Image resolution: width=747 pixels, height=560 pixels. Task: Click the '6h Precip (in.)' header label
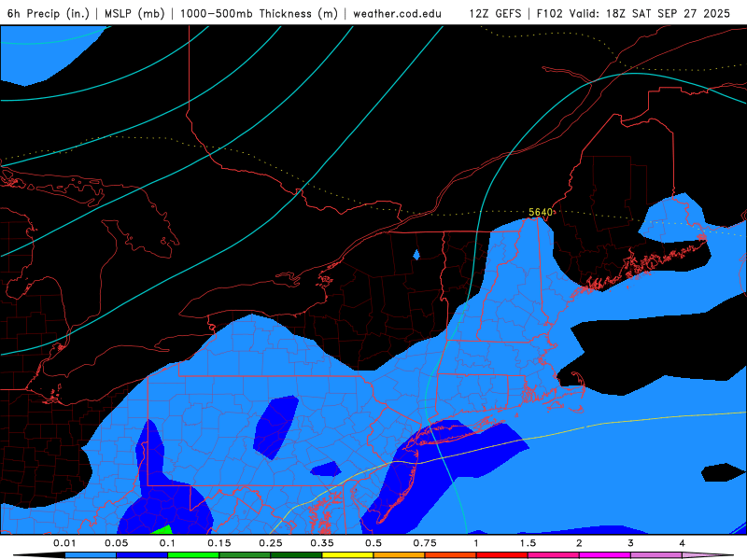(x=49, y=14)
